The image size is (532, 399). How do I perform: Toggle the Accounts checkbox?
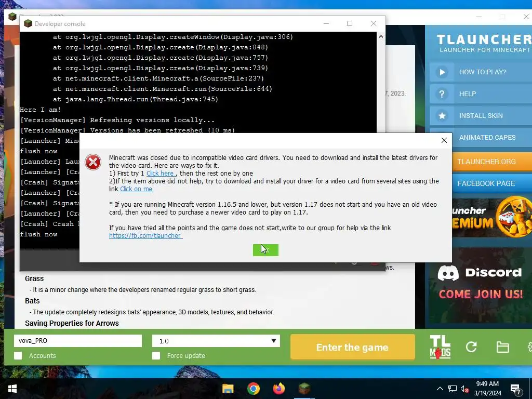pyautogui.click(x=18, y=355)
